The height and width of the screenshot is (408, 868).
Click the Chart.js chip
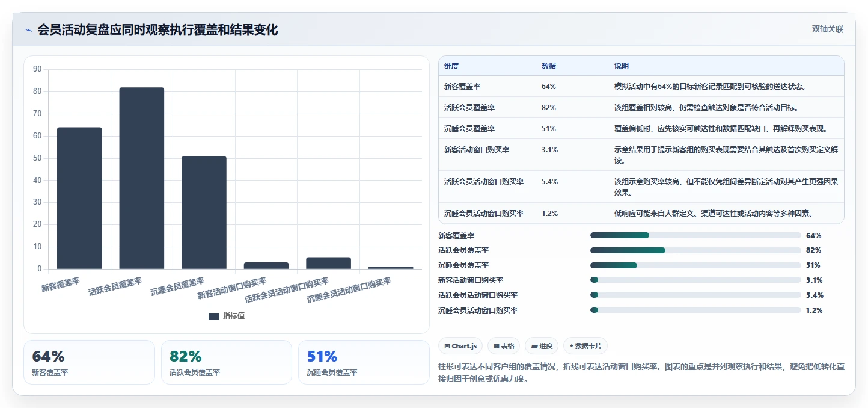pyautogui.click(x=460, y=346)
